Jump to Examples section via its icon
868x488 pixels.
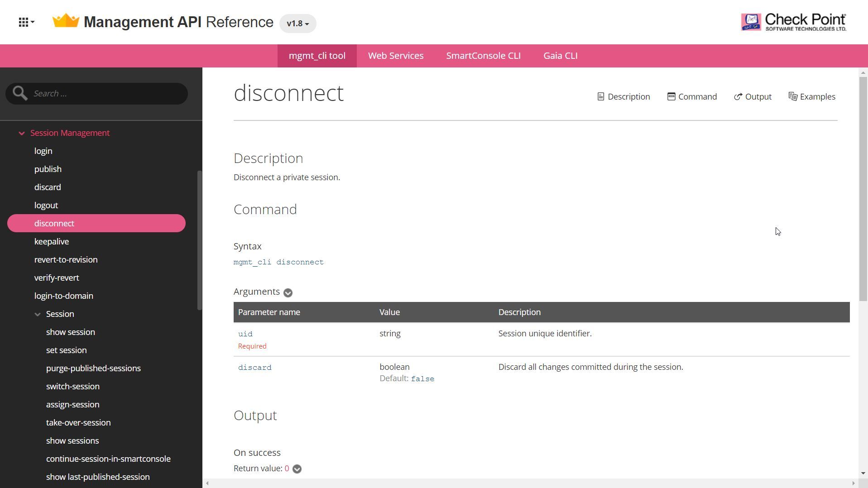793,97
